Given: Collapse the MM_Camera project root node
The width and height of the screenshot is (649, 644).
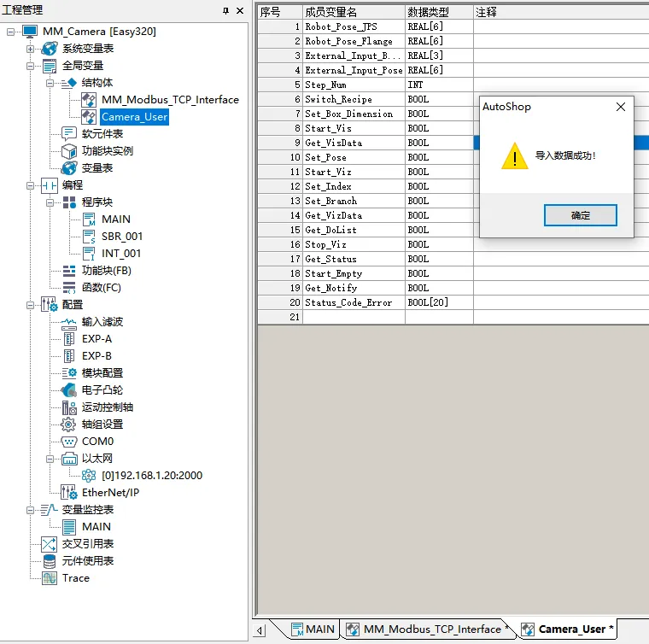Looking at the screenshot, I should tap(11, 32).
